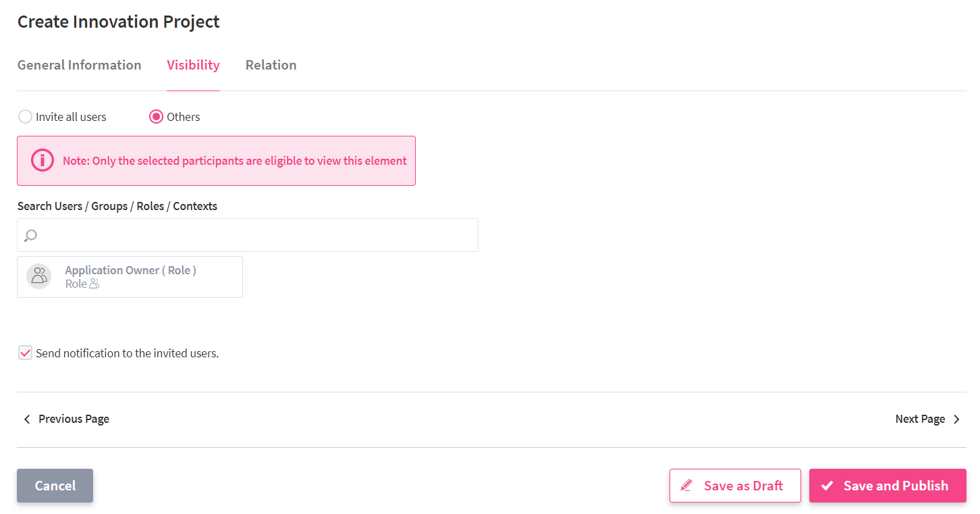Click the Save as Draft button
980x514 pixels.
point(735,486)
